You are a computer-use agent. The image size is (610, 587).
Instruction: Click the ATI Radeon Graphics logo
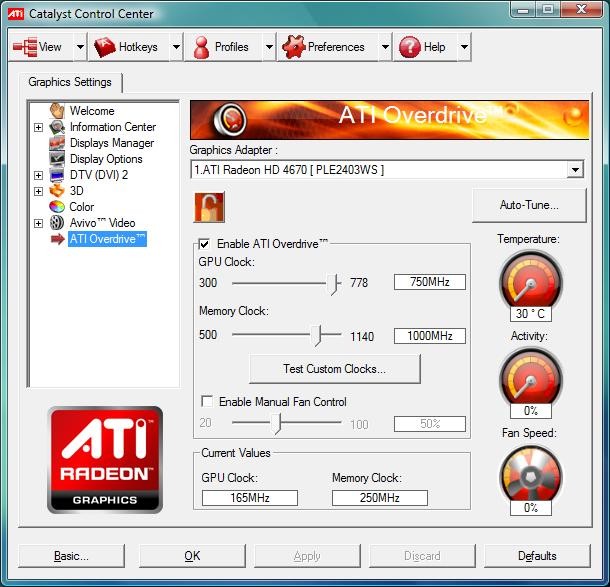105,460
